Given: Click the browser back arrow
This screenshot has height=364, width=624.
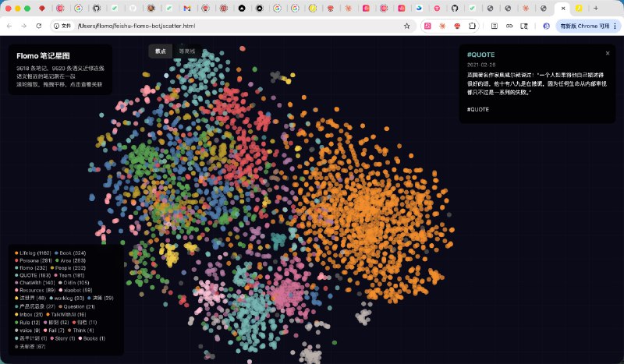Looking at the screenshot, I should point(9,26).
